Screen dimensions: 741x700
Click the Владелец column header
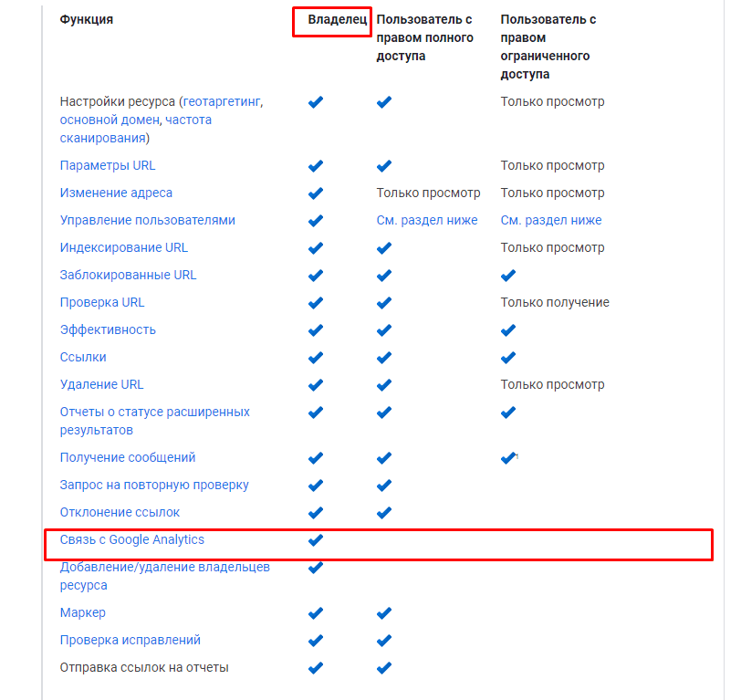[332, 19]
